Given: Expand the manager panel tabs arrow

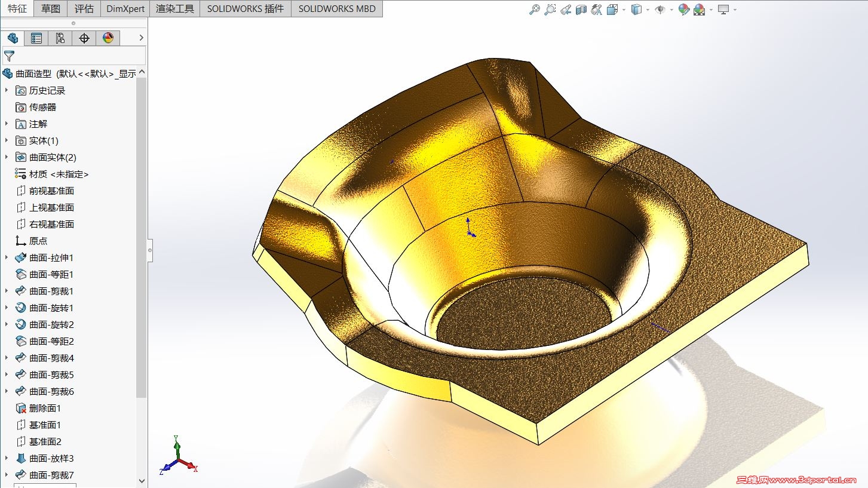Looking at the screenshot, I should (x=141, y=38).
